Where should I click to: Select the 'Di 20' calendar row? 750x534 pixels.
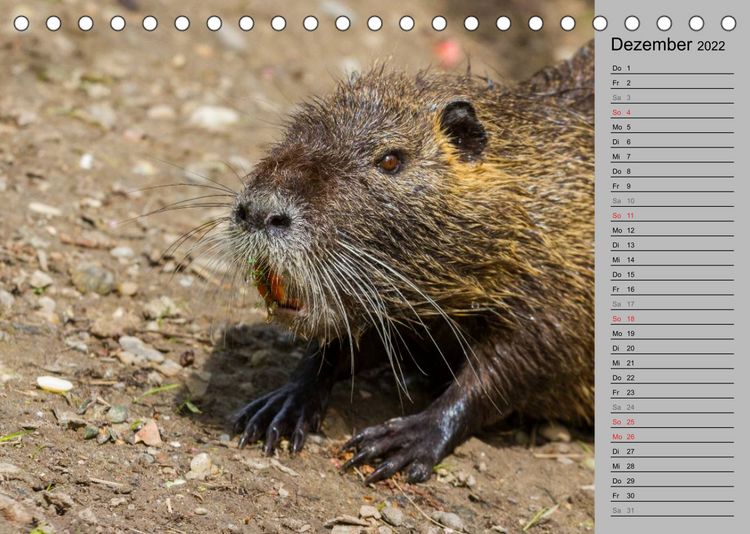pyautogui.click(x=672, y=348)
